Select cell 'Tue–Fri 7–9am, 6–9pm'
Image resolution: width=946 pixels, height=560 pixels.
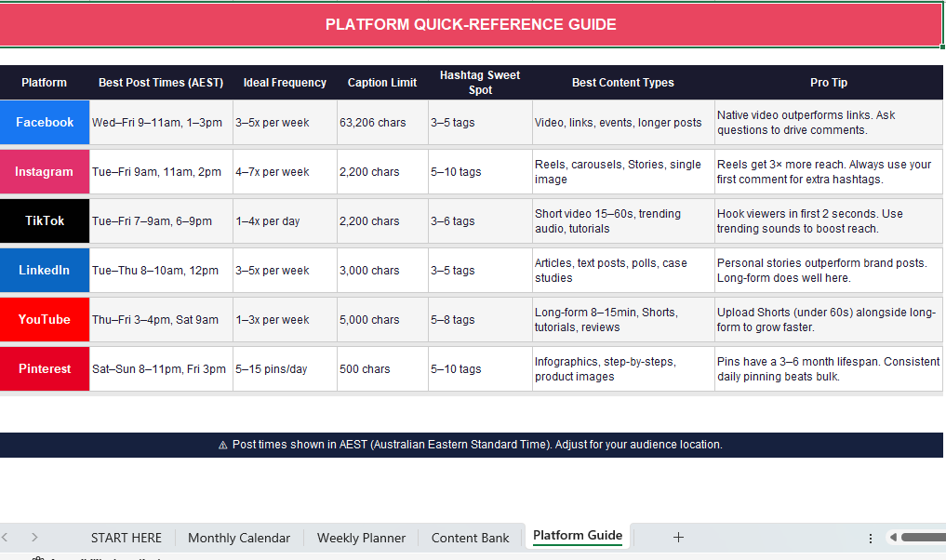tap(161, 220)
